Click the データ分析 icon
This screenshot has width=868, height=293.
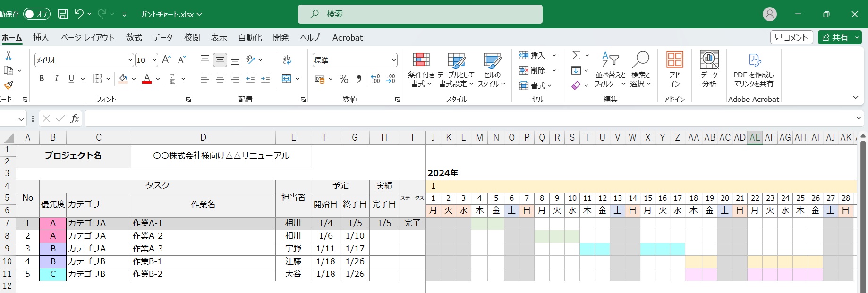pyautogui.click(x=709, y=69)
